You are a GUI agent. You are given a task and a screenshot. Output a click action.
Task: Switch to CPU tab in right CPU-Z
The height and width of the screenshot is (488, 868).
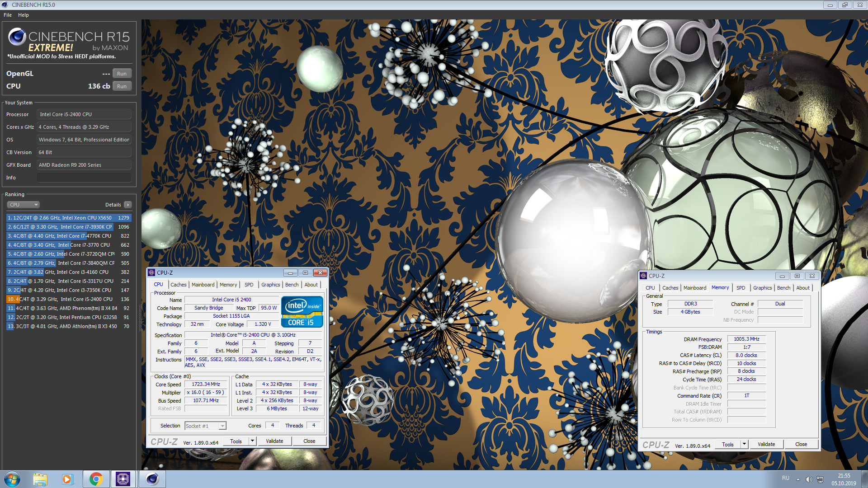coord(650,288)
